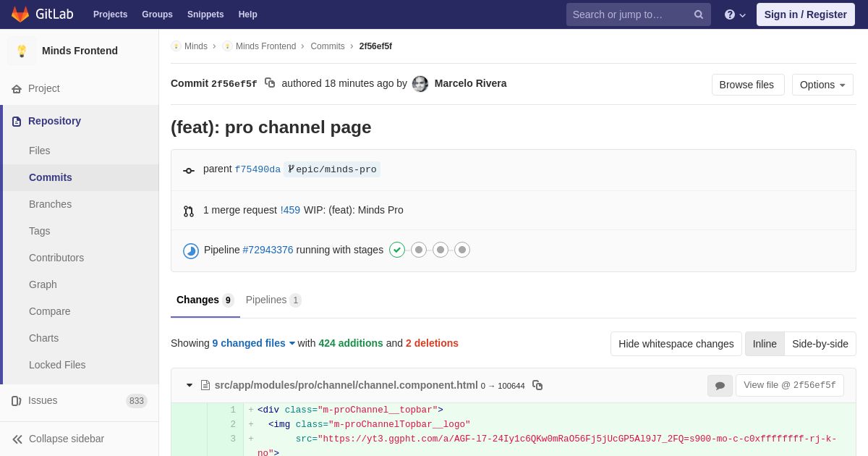The height and width of the screenshot is (456, 868).
Task: Open the passed pipeline stage check icon
Action: point(397,250)
